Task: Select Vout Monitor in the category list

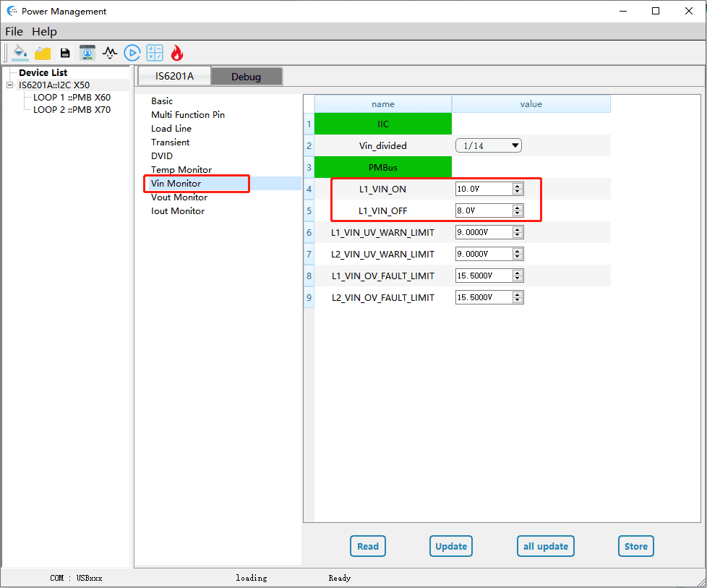Action: click(179, 197)
